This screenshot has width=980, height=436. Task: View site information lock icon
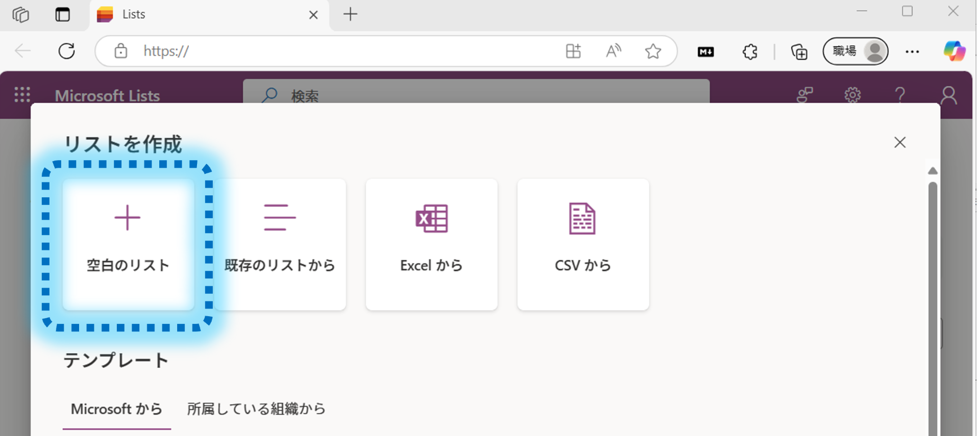(x=120, y=51)
